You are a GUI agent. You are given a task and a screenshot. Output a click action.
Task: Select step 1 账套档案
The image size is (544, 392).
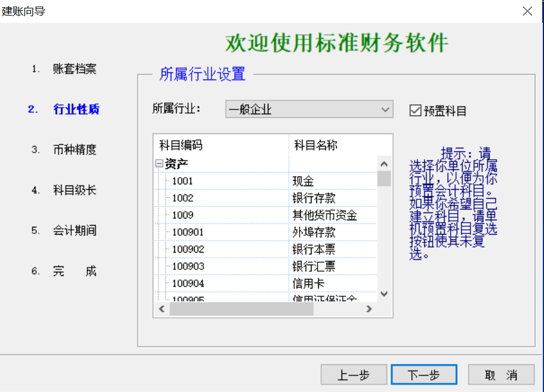click(x=74, y=69)
